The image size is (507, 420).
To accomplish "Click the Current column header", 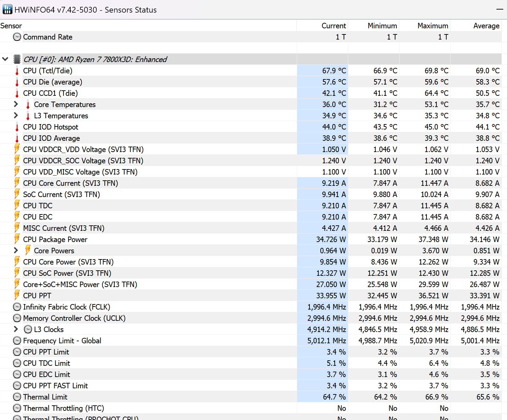I will 333,26.
